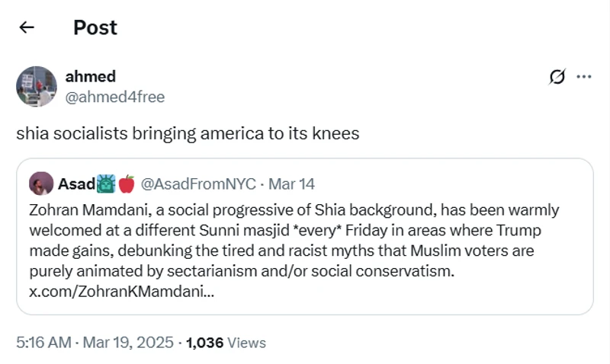
Task: Click the word "Views" label
Action: [x=246, y=343]
